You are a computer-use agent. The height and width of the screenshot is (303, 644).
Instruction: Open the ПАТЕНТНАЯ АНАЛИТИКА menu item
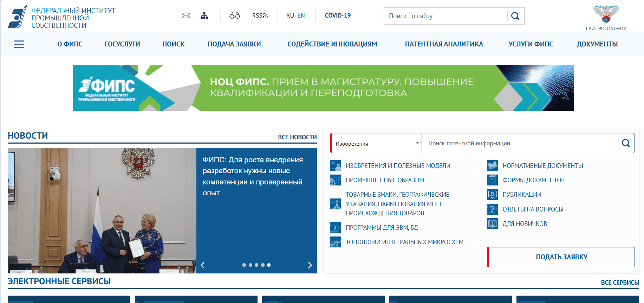(x=444, y=44)
